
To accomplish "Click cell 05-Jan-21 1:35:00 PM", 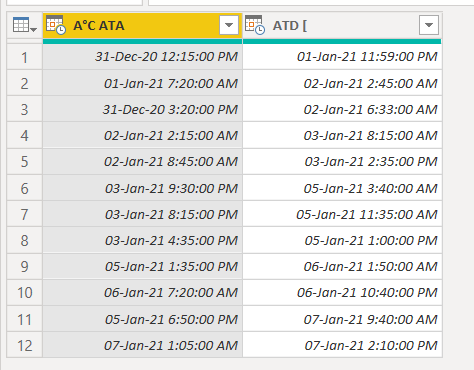I will (x=142, y=267).
